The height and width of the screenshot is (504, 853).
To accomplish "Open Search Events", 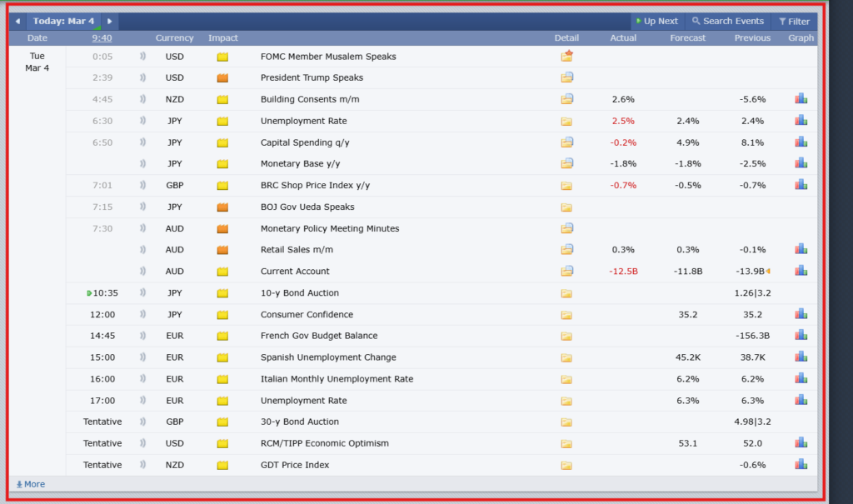I will tap(728, 21).
